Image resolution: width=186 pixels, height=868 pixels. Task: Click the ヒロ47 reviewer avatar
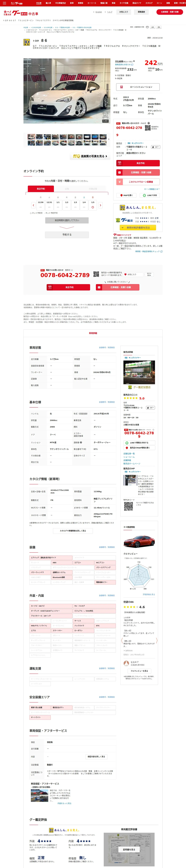click(x=127, y=663)
